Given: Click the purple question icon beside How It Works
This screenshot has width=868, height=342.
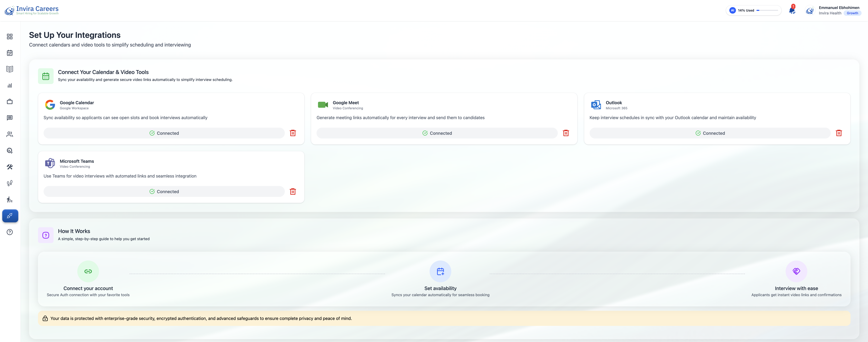Looking at the screenshot, I should tap(46, 235).
